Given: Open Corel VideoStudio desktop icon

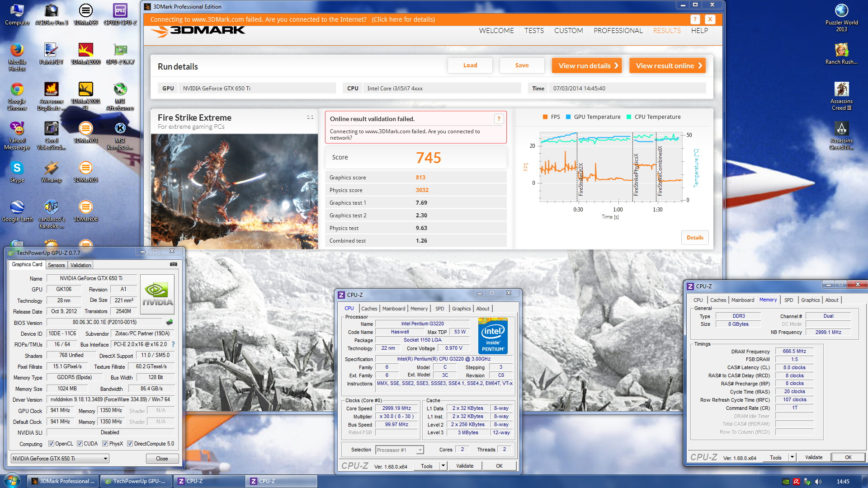Looking at the screenshot, I should (51, 136).
